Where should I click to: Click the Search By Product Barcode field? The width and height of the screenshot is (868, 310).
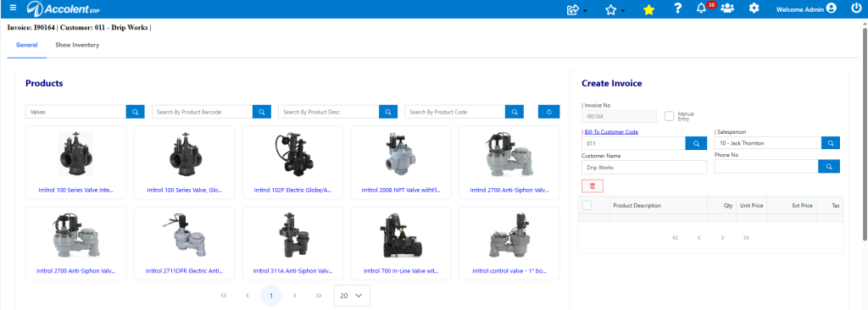(202, 112)
